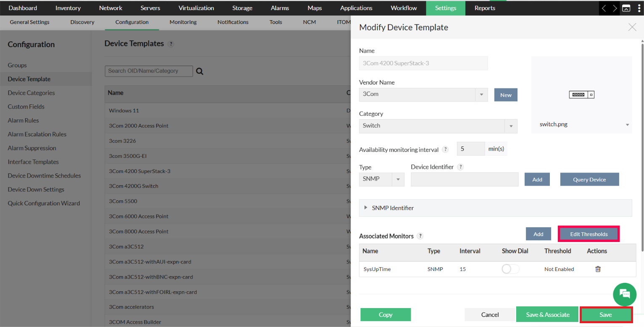This screenshot has width=644, height=327.
Task: Select 3Com 4200G Switch template row
Action: tap(228, 186)
